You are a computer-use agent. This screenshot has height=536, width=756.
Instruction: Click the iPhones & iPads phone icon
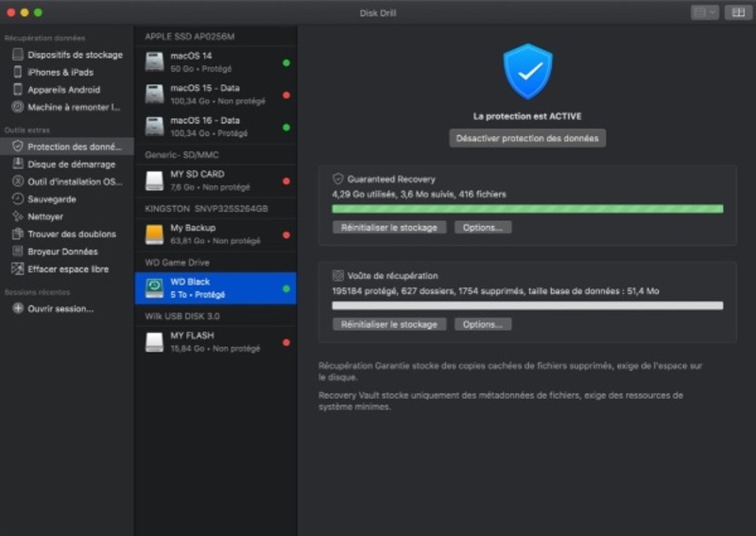17,72
